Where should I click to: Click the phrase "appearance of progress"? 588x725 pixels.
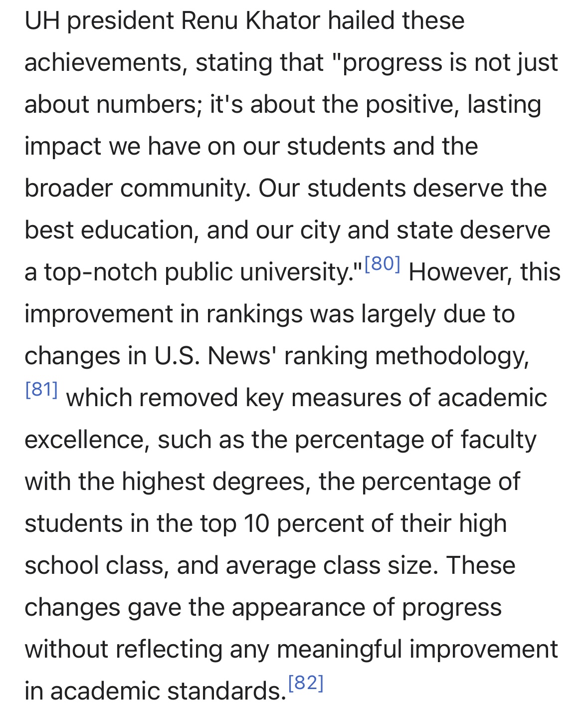click(367, 608)
